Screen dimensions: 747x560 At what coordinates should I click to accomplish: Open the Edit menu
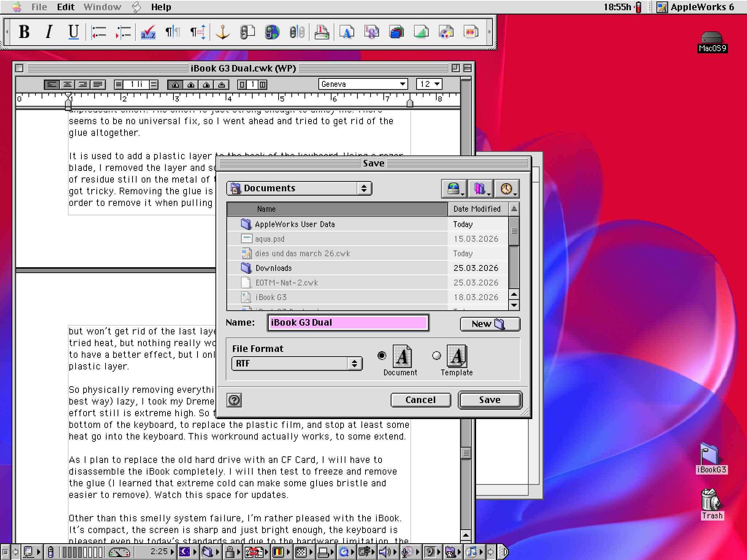65,7
